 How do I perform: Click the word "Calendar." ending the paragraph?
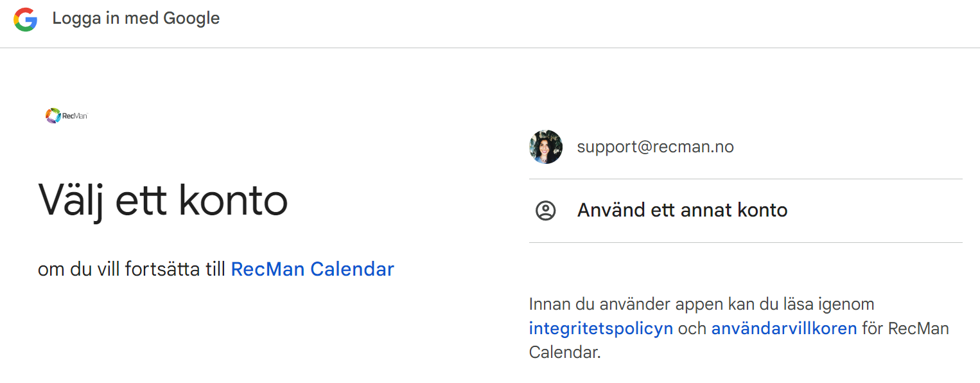564,353
